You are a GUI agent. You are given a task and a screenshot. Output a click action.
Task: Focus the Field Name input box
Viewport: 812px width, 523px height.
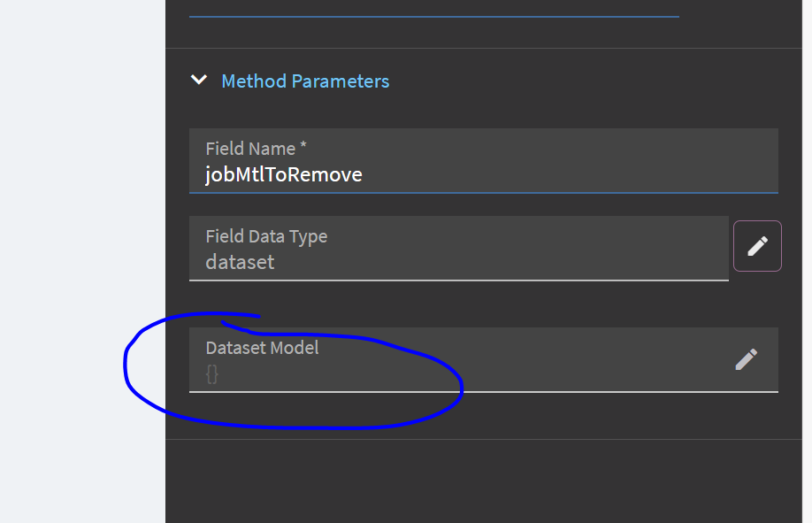click(x=484, y=161)
